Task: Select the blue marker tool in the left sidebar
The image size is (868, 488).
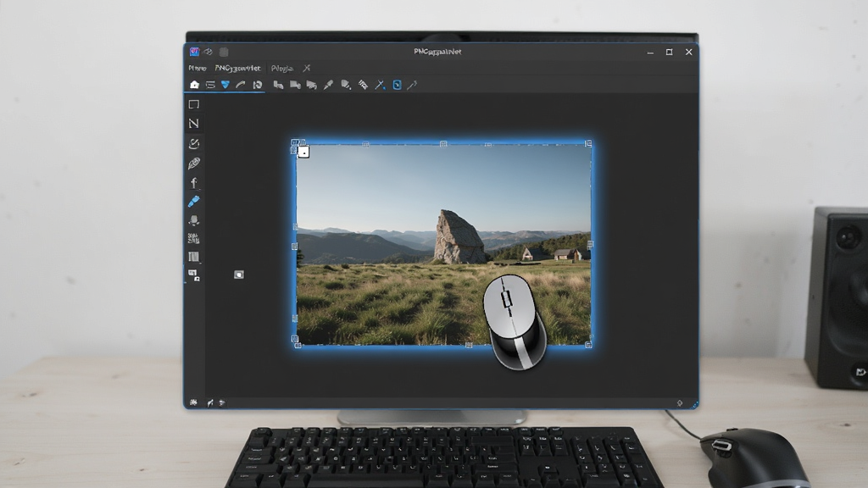Action: 194,202
